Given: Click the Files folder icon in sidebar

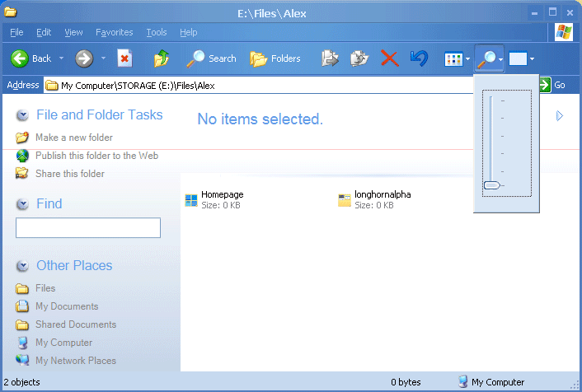Looking at the screenshot, I should (22, 288).
